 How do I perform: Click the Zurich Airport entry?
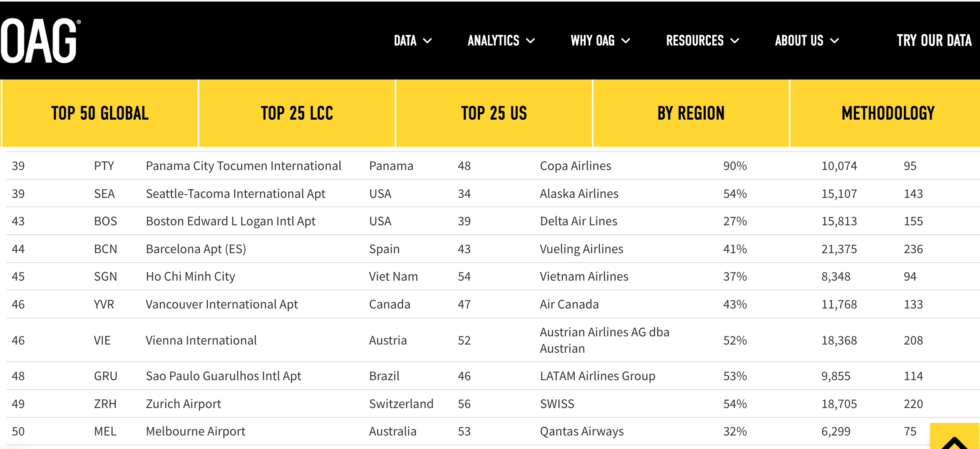tap(183, 404)
